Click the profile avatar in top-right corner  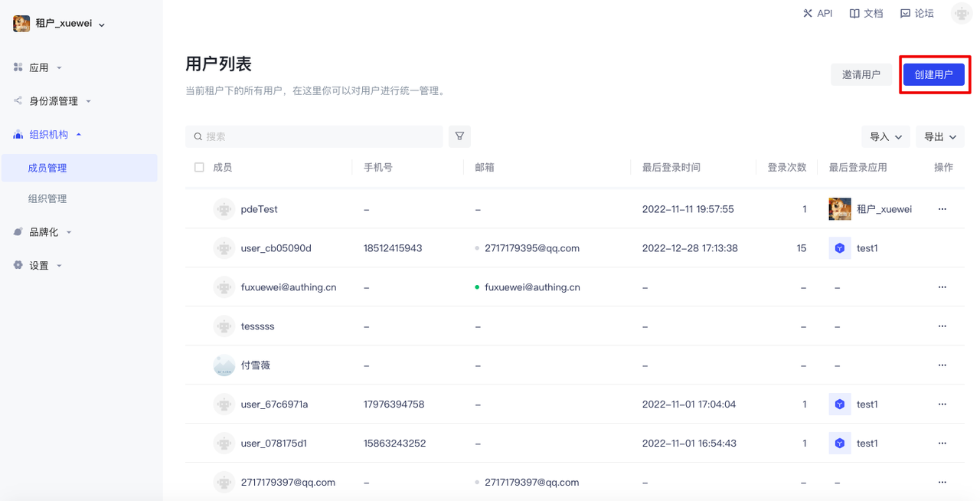click(x=961, y=13)
